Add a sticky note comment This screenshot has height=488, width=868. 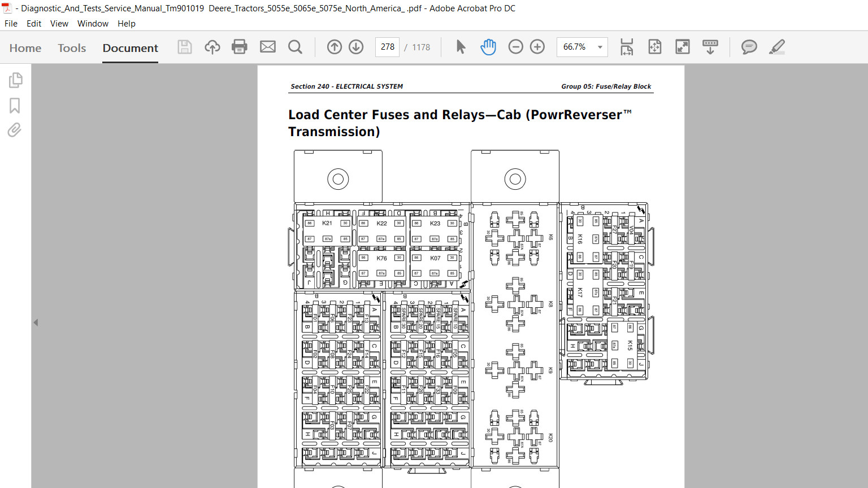[x=749, y=47]
